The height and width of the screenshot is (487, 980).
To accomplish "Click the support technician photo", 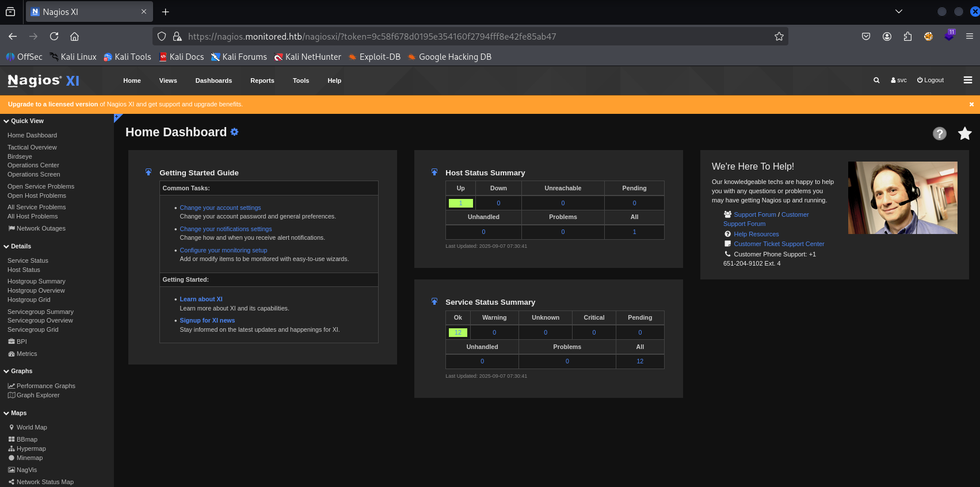I will 903,198.
